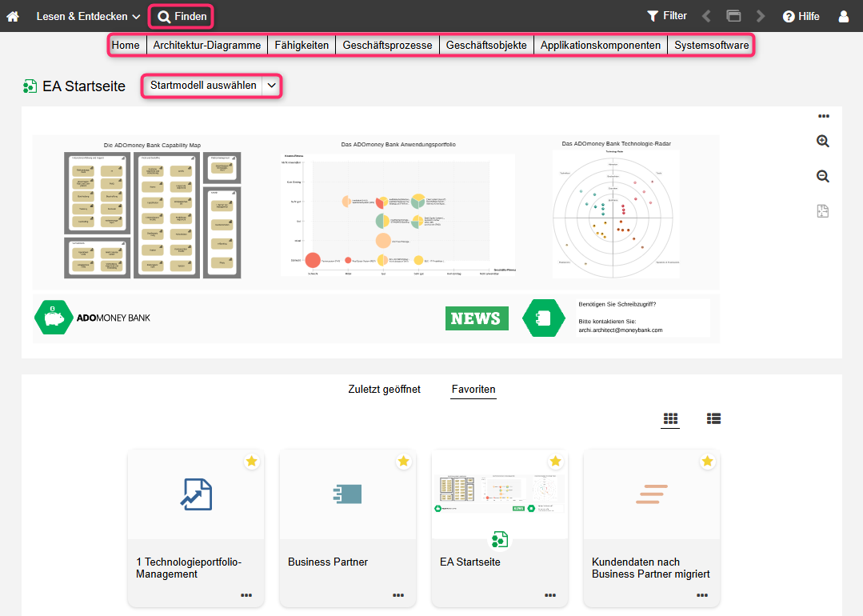The width and height of the screenshot is (863, 616).
Task: Open the Architektur-Diagramme menu item
Action: 207,46
